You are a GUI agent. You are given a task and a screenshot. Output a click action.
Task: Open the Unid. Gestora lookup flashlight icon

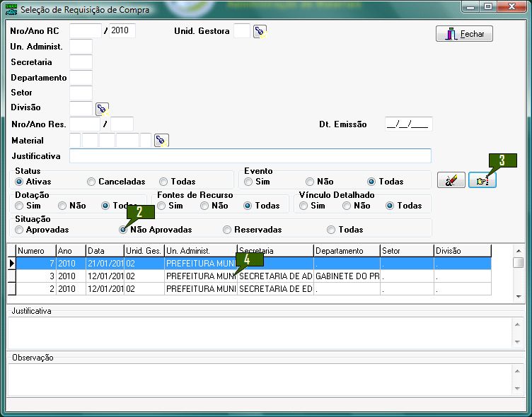(260, 31)
